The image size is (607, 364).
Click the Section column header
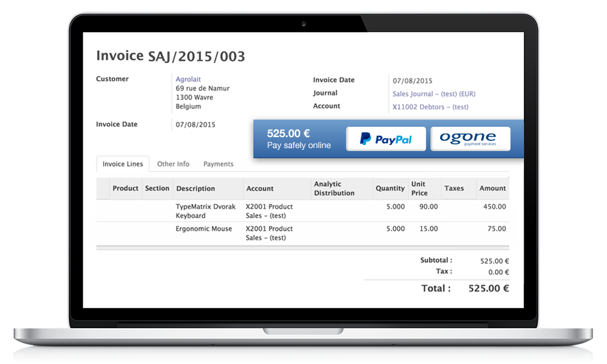click(x=157, y=189)
